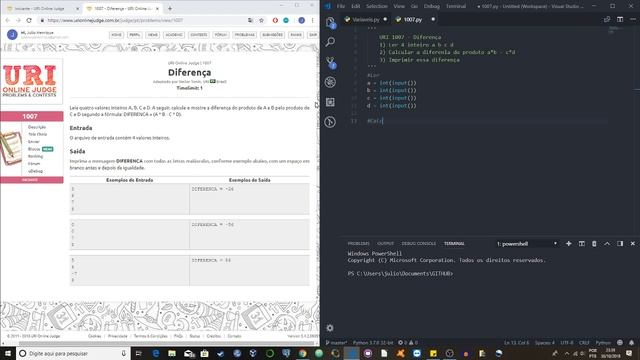The image size is (640, 360).
Task: Go back in Chrome
Action: coord(7,20)
